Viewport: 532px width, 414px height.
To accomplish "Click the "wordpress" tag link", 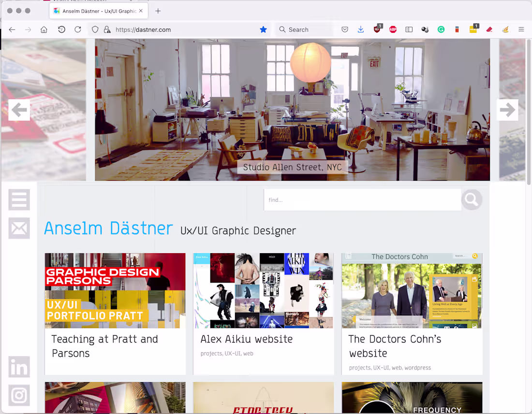I will [x=417, y=368].
